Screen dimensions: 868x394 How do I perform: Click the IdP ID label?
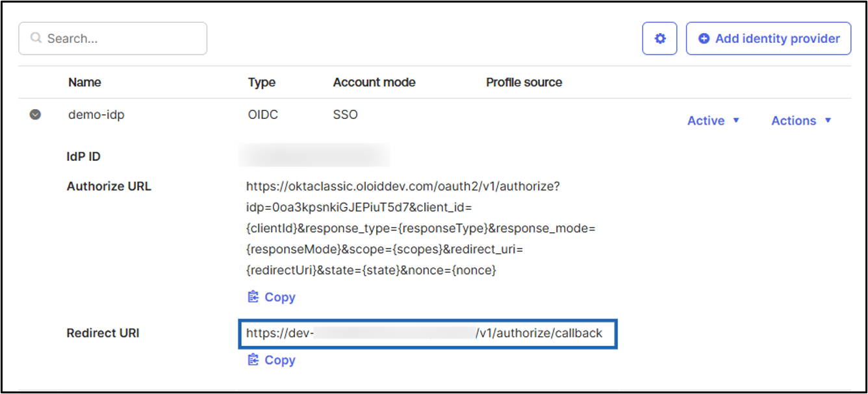(84, 156)
